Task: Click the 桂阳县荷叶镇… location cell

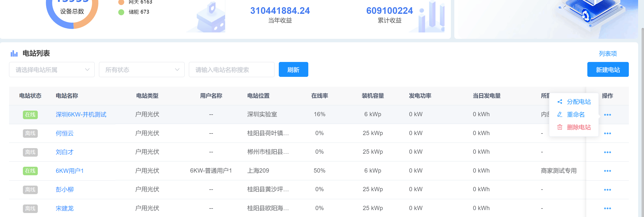Action: (268, 133)
